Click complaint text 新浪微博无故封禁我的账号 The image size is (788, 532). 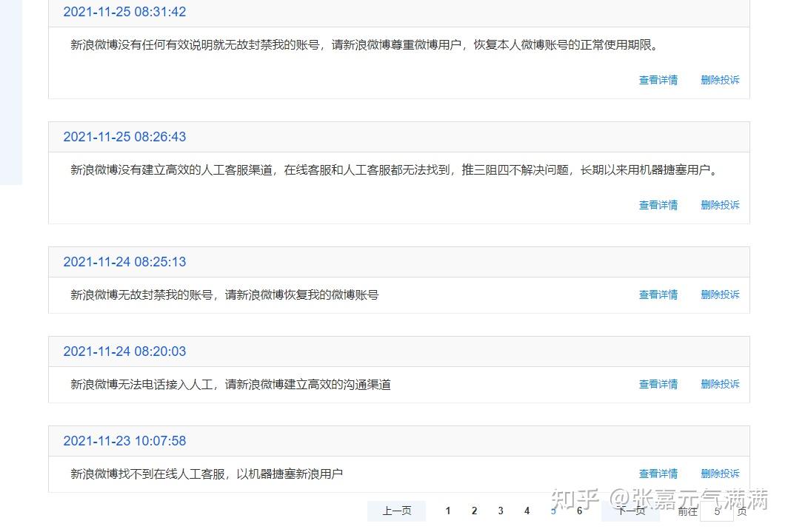coord(224,295)
